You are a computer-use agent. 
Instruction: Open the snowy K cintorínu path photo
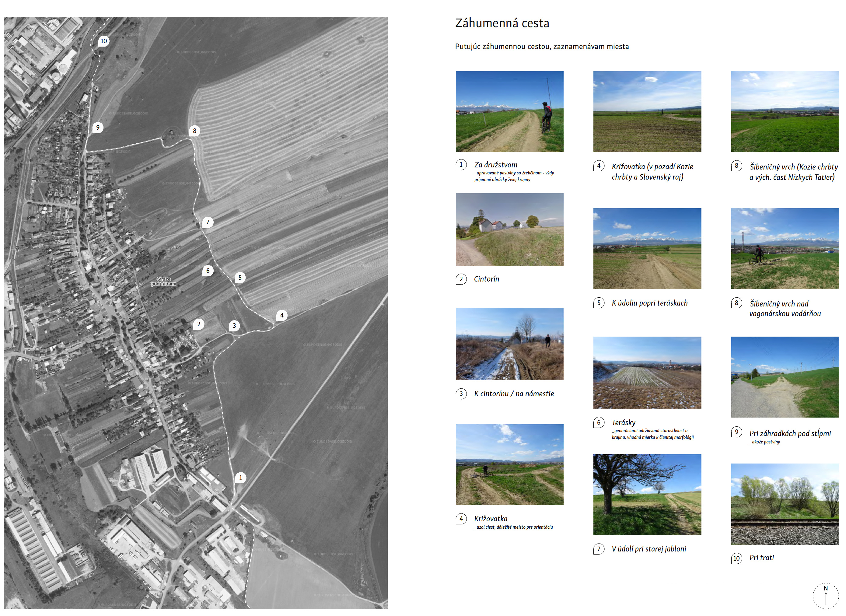[509, 344]
